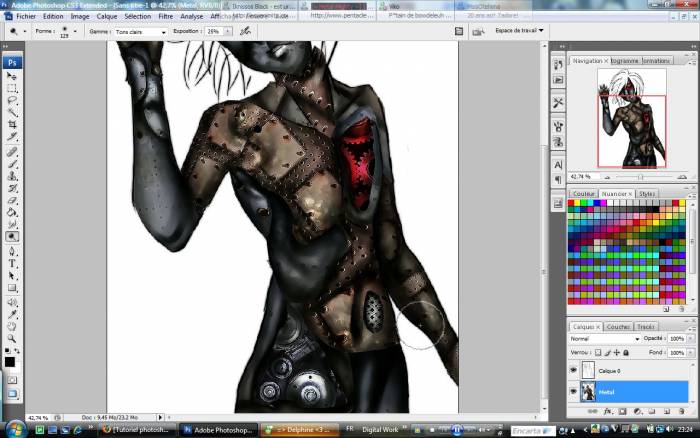Select the Path Selection tool
700x438 pixels.
tap(12, 276)
